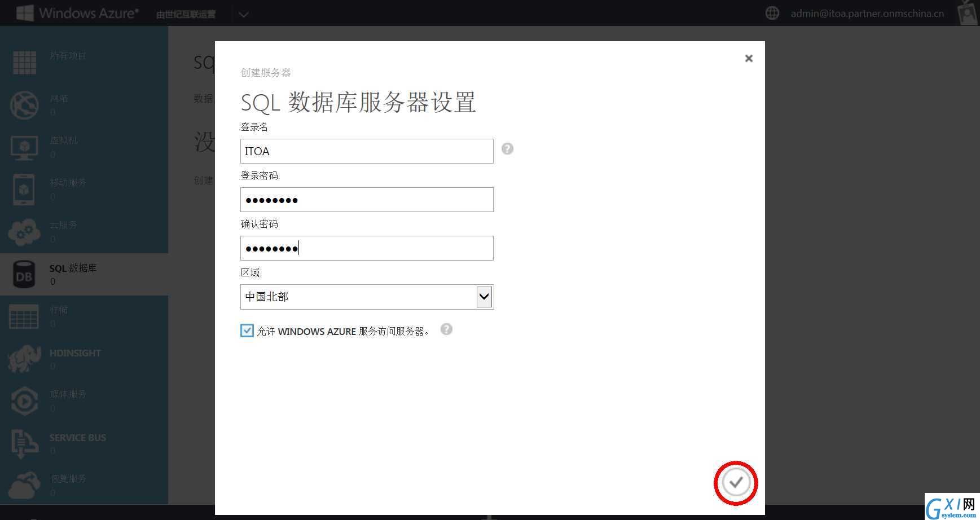This screenshot has height=520, width=980.
Task: Click the 创建服务器 breadcrumb text in the dialog
Action: click(266, 72)
